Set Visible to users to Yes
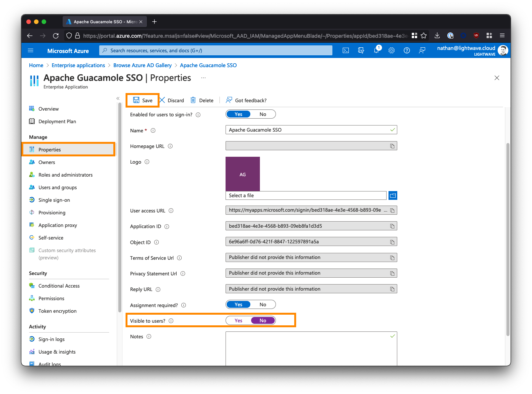The width and height of the screenshot is (532, 394). (x=239, y=321)
